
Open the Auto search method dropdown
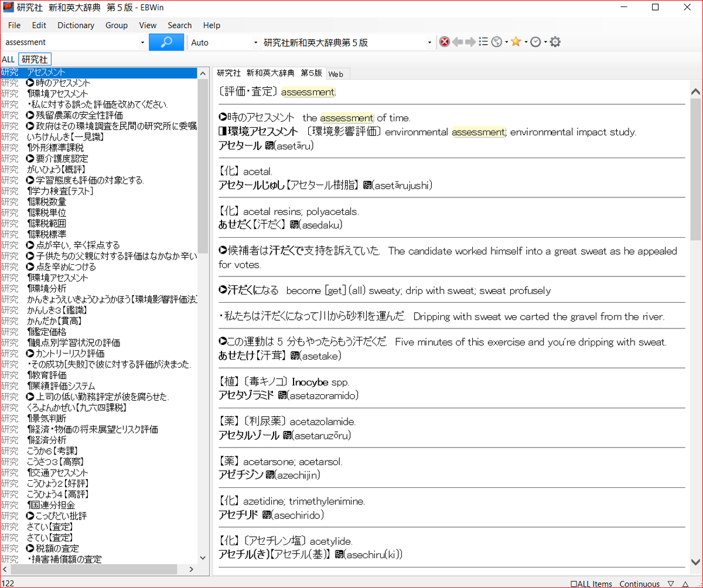255,43
